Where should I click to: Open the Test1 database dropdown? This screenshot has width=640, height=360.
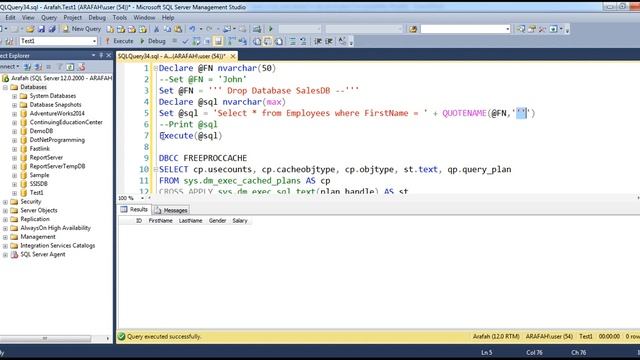coord(94,41)
